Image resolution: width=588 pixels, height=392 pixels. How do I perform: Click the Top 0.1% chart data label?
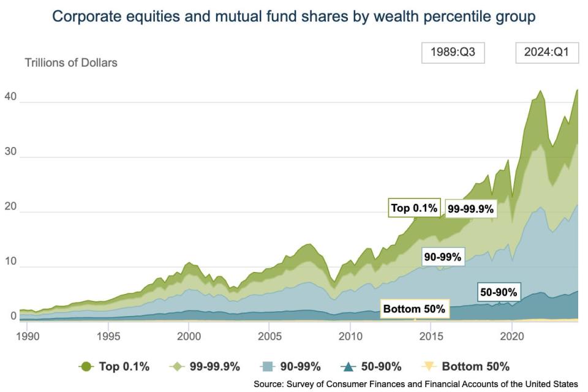click(x=414, y=208)
